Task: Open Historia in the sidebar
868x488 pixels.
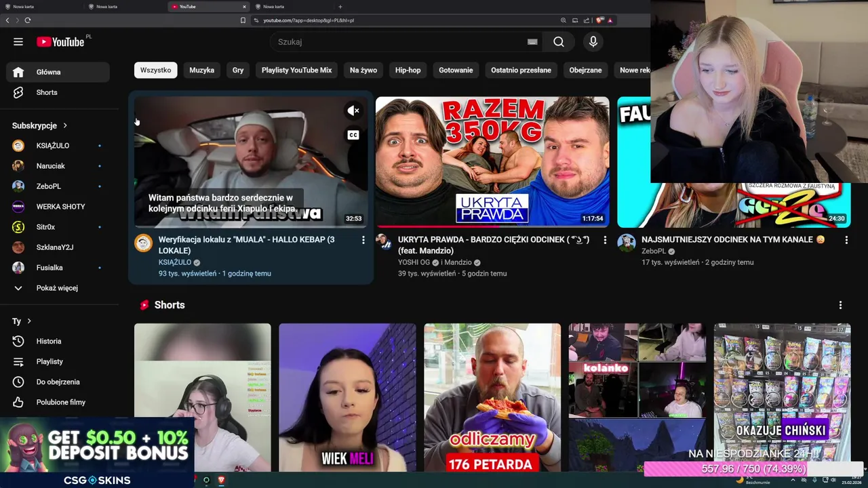Action: pyautogui.click(x=58, y=341)
